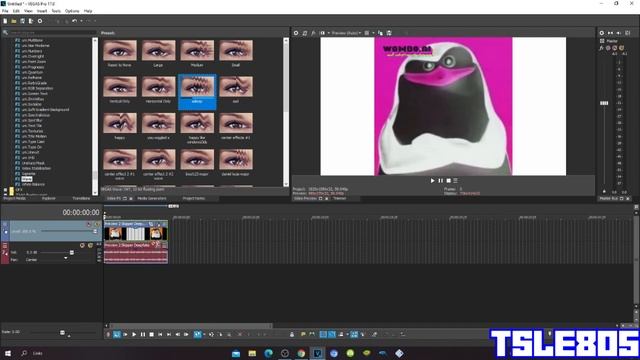Image resolution: width=640 pixels, height=360 pixels.
Task: Click the timeline Play button in transport bar
Action: (x=134, y=334)
